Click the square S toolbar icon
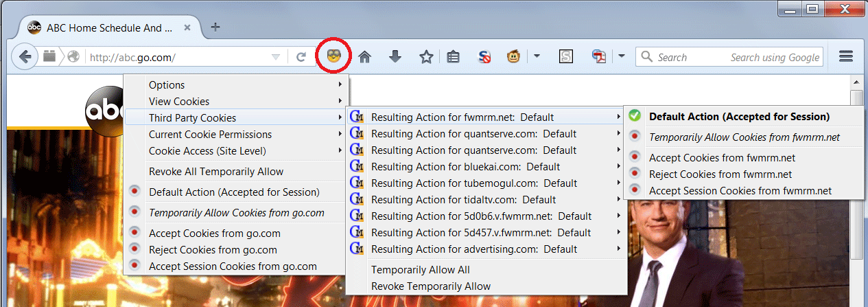This screenshot has height=307, width=868. [x=566, y=57]
